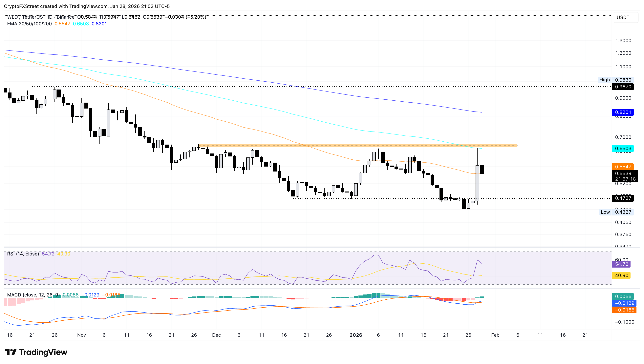Viewport: 644px width, 364px height.
Task: Click the High 0.9830 marker label
Action: point(615,80)
